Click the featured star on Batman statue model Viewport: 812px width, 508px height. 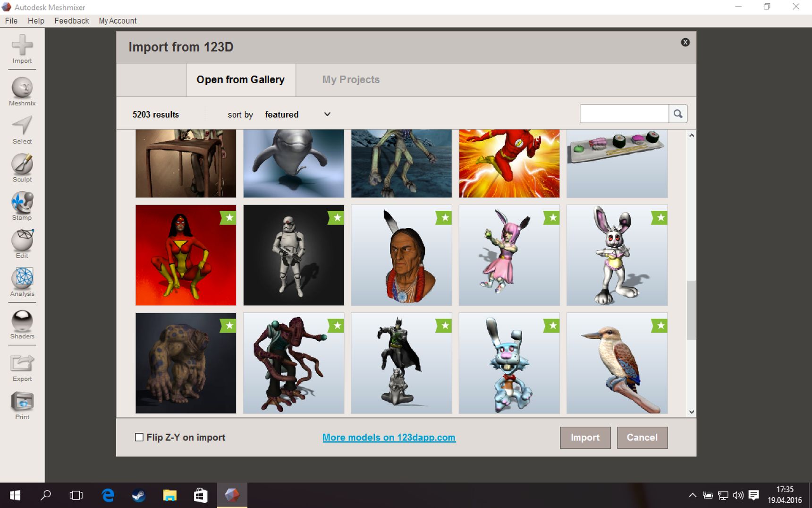(444, 326)
